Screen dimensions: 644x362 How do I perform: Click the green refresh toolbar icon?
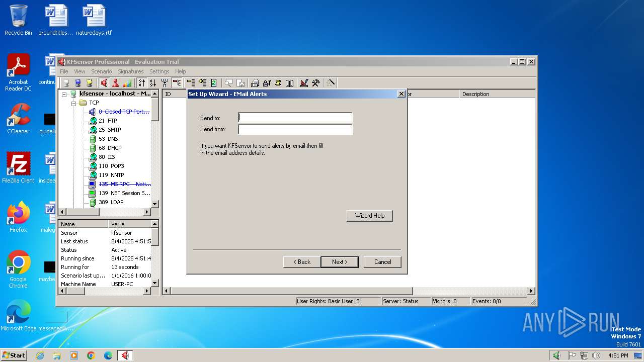click(214, 83)
